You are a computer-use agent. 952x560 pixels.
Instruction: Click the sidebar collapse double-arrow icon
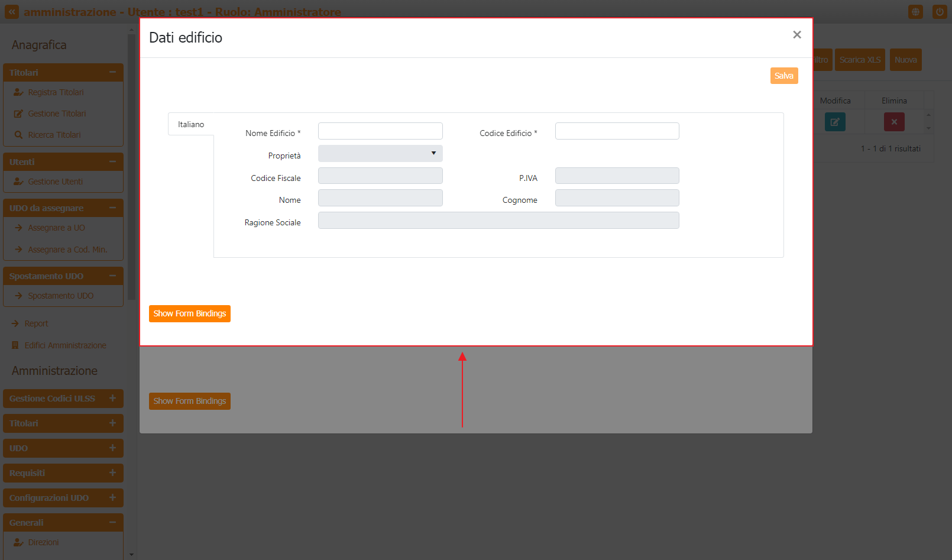(x=12, y=12)
